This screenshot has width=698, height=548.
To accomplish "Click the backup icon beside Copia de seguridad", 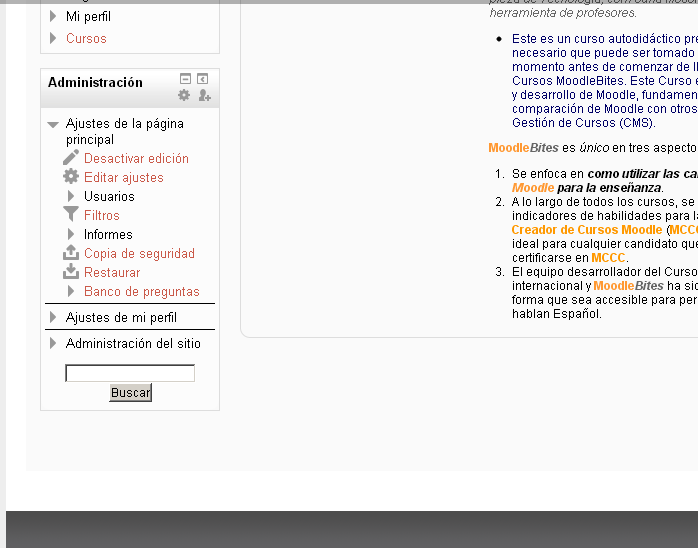I will pos(71,253).
